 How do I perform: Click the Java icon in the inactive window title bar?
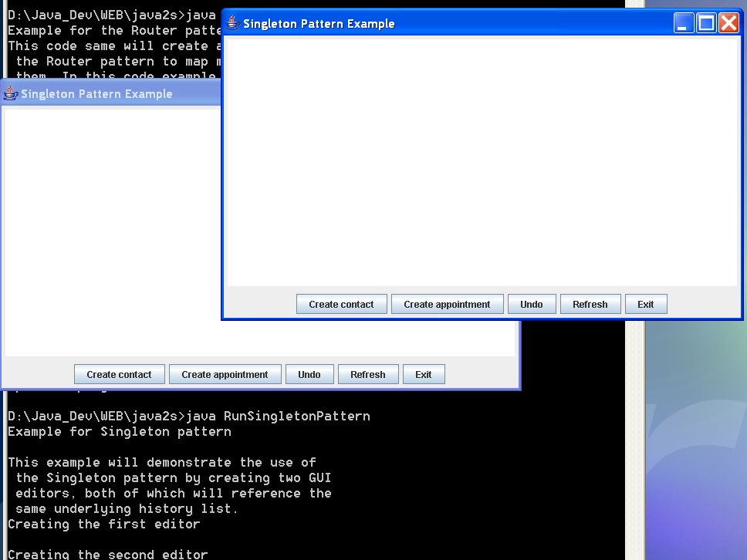(x=11, y=93)
